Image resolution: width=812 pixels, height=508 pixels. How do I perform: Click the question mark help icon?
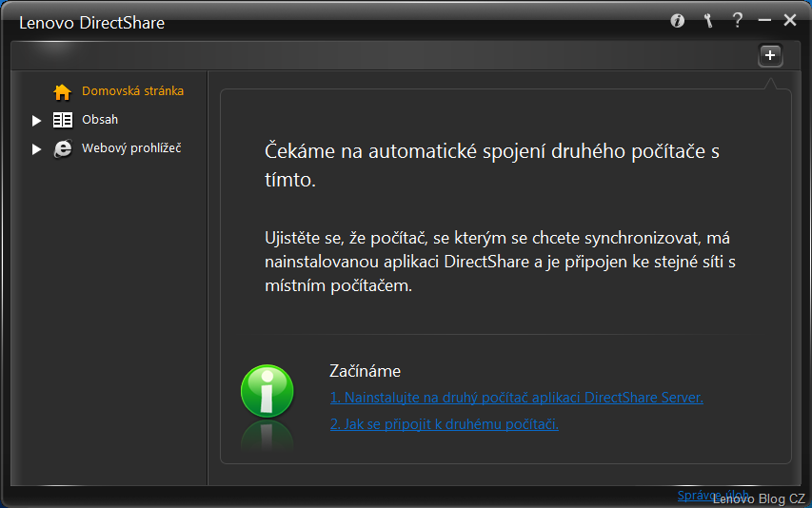point(737,21)
